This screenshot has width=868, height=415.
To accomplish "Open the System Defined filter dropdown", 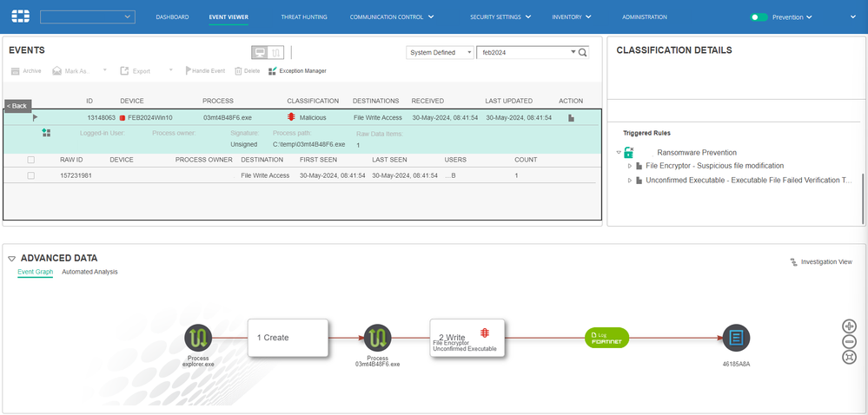I will click(x=441, y=53).
